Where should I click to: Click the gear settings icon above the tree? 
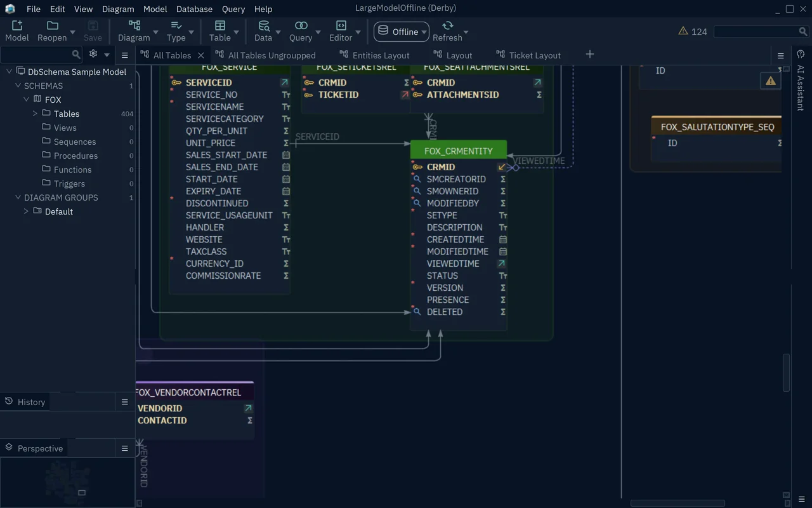point(93,54)
